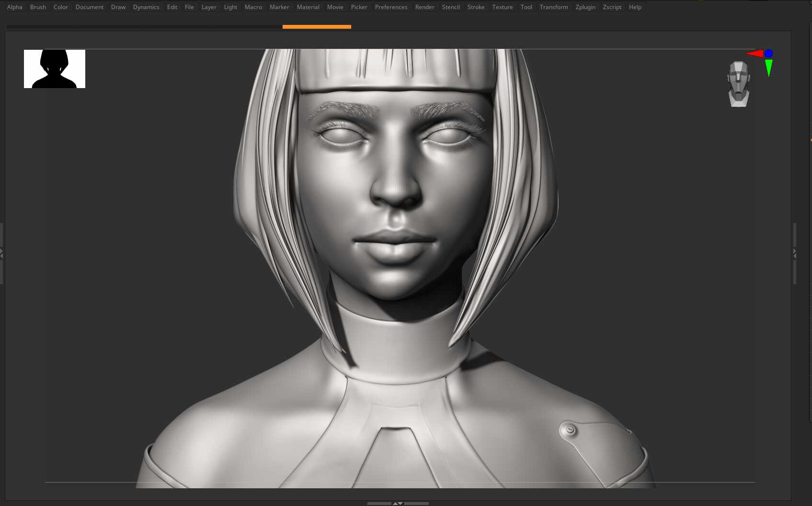Open the Tool menu
The image size is (812, 506).
[x=526, y=7]
